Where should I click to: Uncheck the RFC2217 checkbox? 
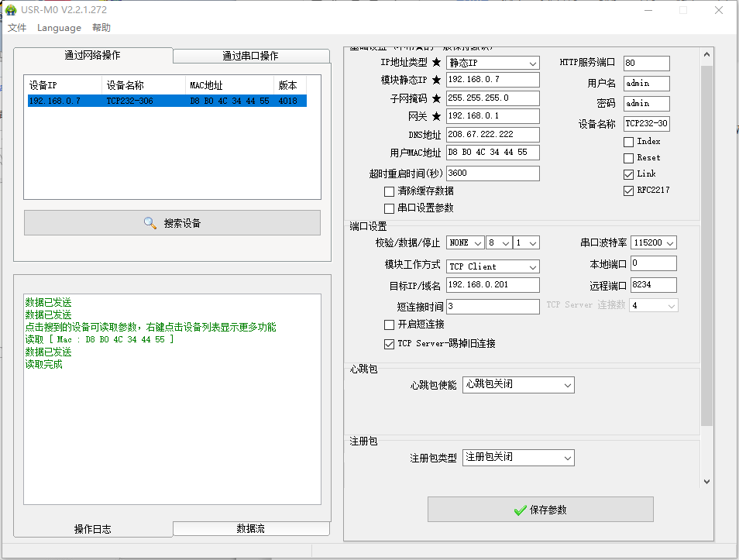click(x=628, y=191)
